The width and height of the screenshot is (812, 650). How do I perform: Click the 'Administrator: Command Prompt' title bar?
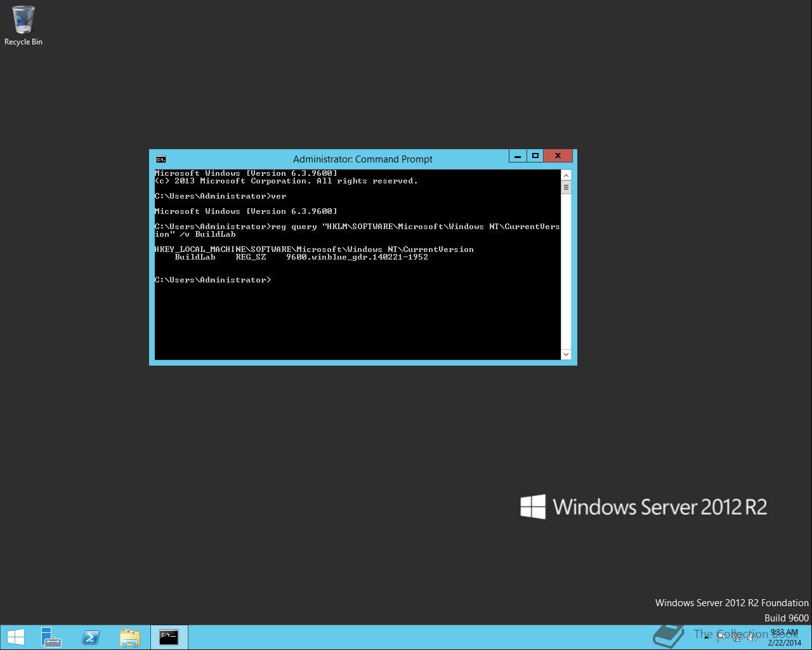[363, 159]
